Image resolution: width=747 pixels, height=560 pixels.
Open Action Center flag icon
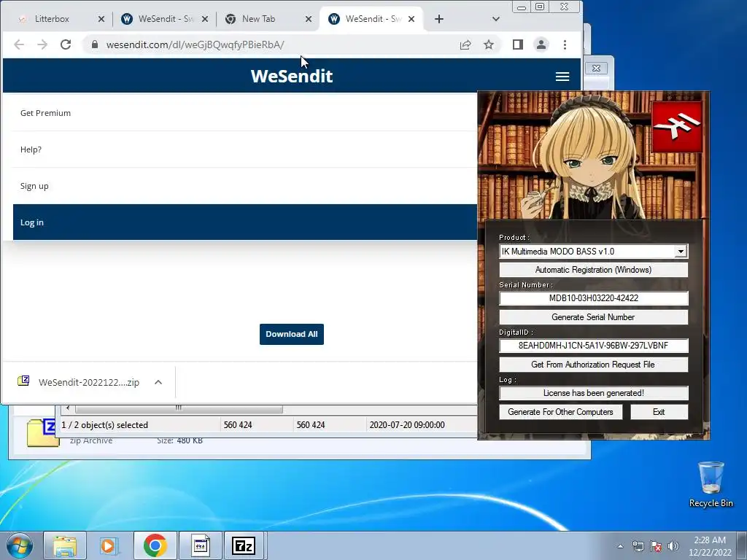click(656, 546)
